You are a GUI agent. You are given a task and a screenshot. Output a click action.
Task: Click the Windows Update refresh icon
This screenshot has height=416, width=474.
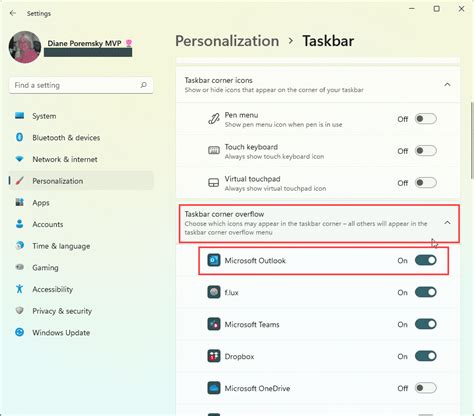point(20,332)
